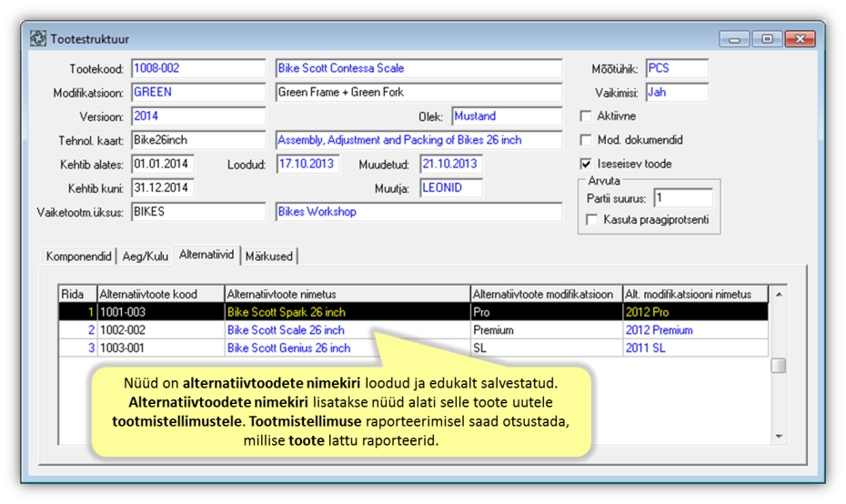This screenshot has height=504, width=846.
Task: Click the 2012 Pro cell
Action: coord(696,312)
